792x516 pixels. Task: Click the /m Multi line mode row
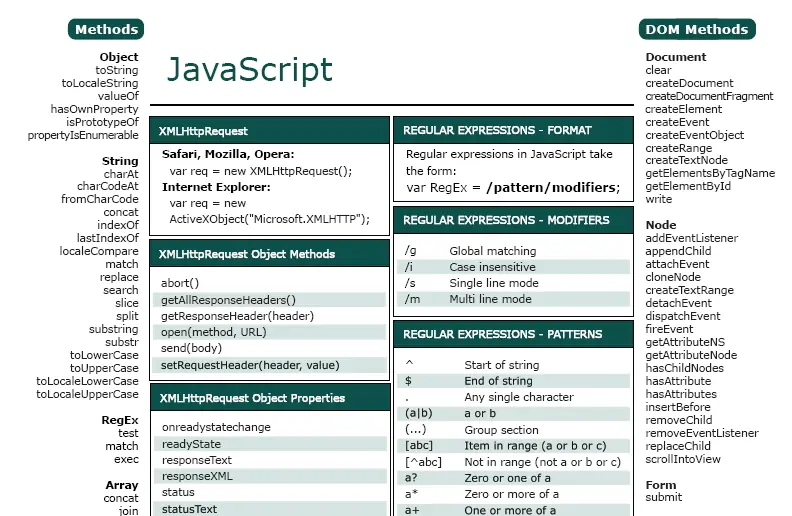pyautogui.click(x=513, y=299)
